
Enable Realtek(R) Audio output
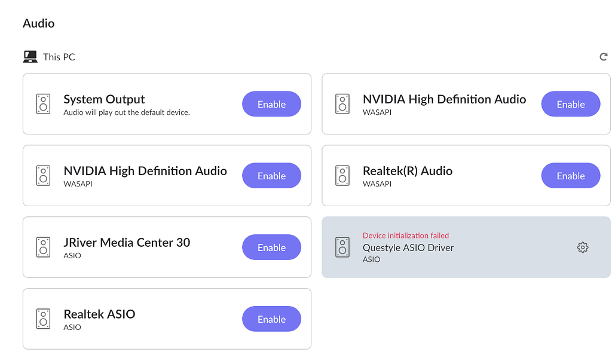pos(571,175)
